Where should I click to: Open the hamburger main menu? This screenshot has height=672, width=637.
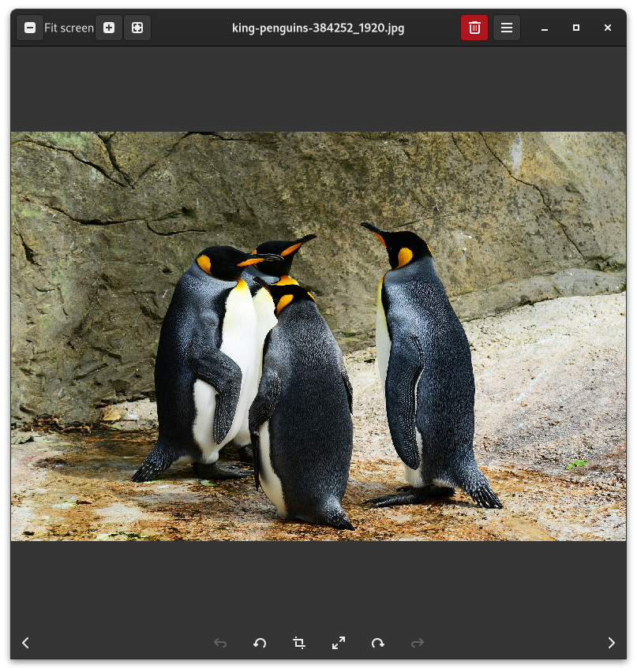click(x=507, y=28)
